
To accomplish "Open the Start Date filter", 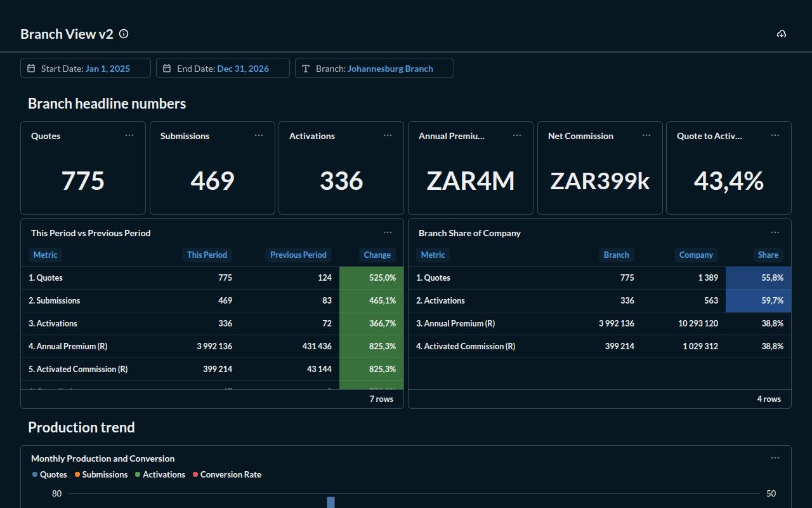I will point(86,68).
